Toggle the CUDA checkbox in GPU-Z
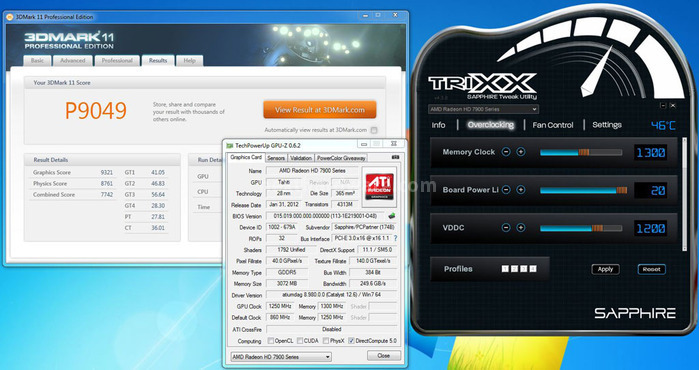The width and height of the screenshot is (699, 370). (300, 341)
